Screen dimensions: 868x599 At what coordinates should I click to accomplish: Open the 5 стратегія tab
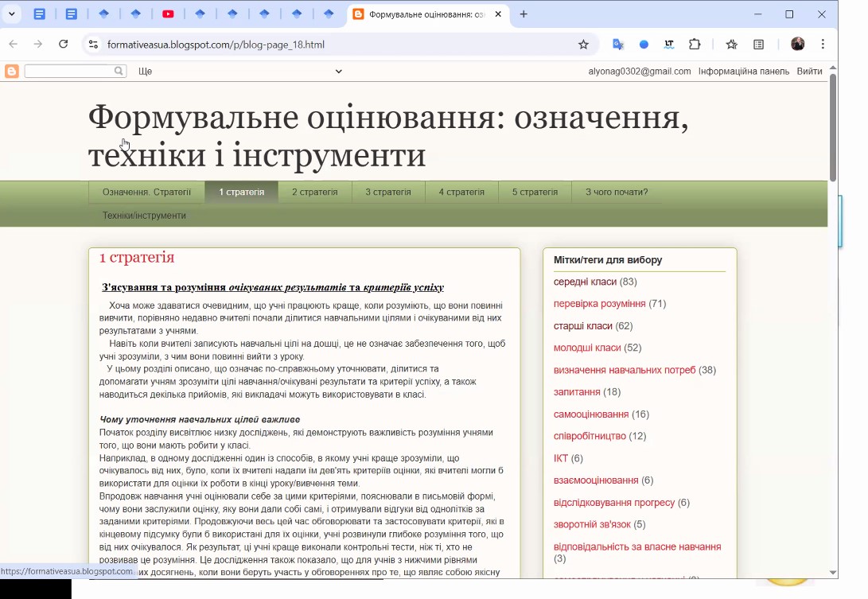tap(535, 192)
